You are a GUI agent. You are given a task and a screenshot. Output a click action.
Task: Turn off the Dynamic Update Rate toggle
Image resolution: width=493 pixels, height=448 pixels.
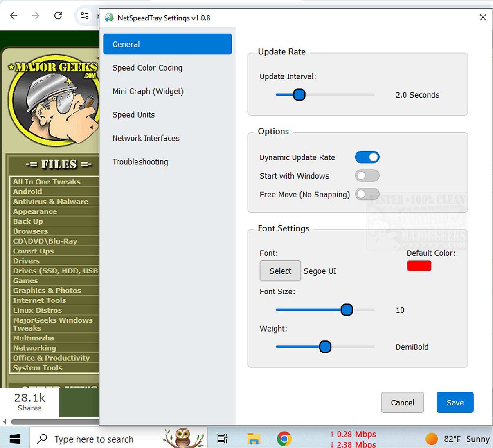tap(367, 157)
